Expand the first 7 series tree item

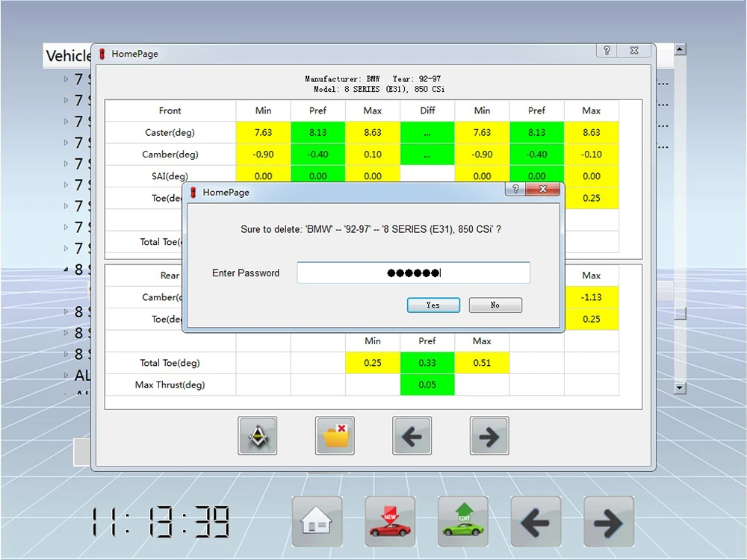tap(66, 79)
